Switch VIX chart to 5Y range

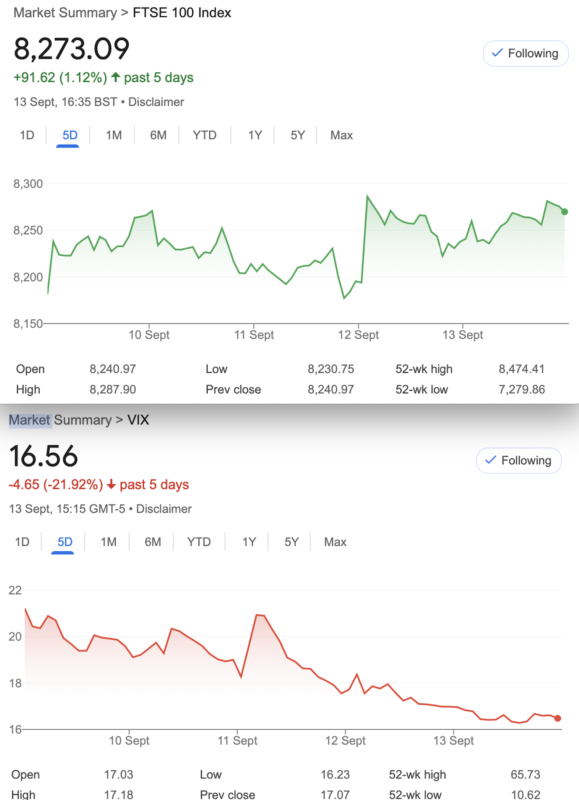click(291, 542)
